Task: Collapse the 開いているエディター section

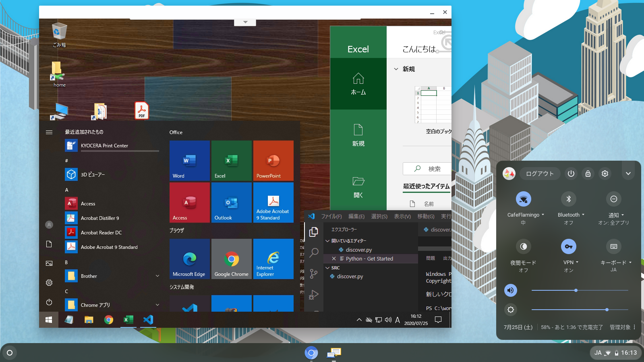Action: tap(327, 241)
